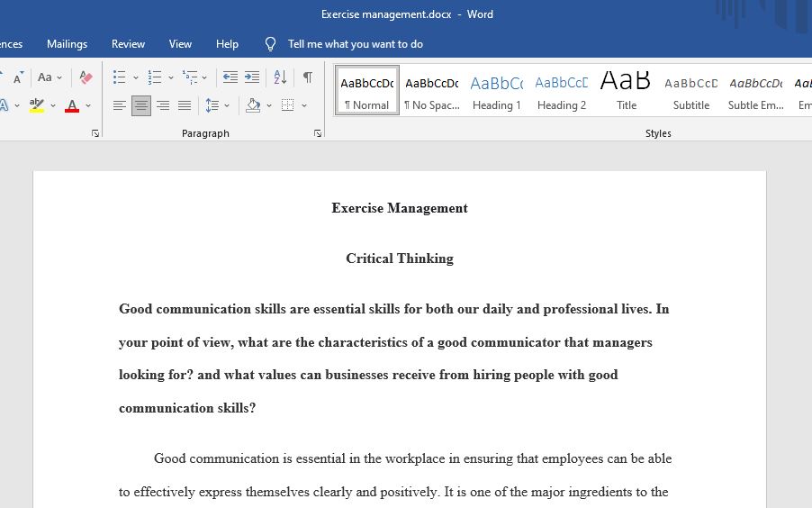Click the Change Case Aa button

[x=44, y=77]
